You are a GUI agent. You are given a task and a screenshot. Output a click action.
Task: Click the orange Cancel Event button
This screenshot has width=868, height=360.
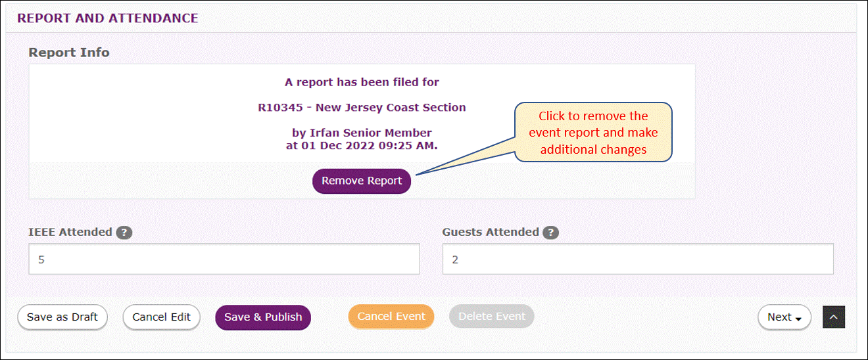391,317
